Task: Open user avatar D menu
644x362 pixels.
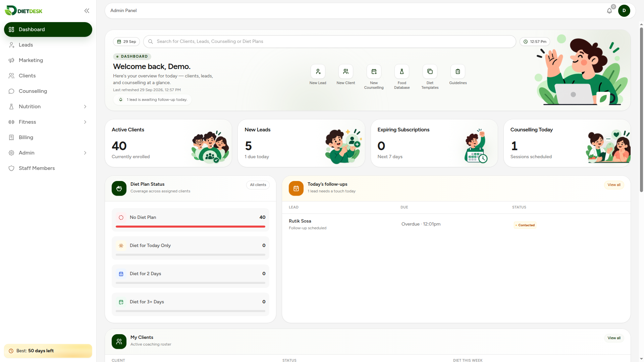Action: 624,11
